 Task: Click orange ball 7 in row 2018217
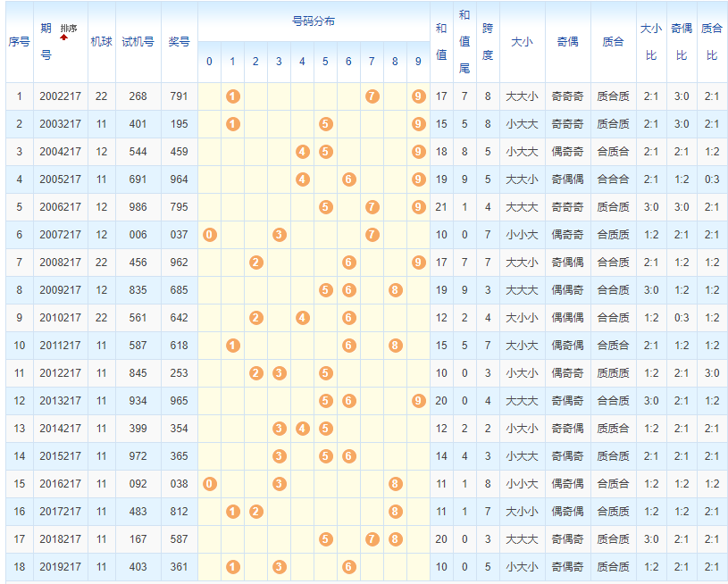[372, 539]
